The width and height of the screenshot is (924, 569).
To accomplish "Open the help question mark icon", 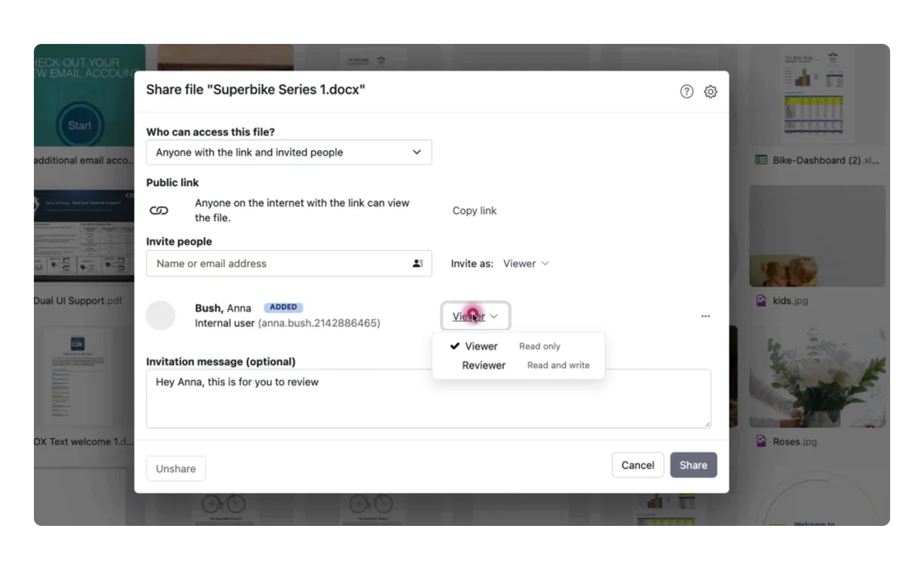I will point(687,92).
